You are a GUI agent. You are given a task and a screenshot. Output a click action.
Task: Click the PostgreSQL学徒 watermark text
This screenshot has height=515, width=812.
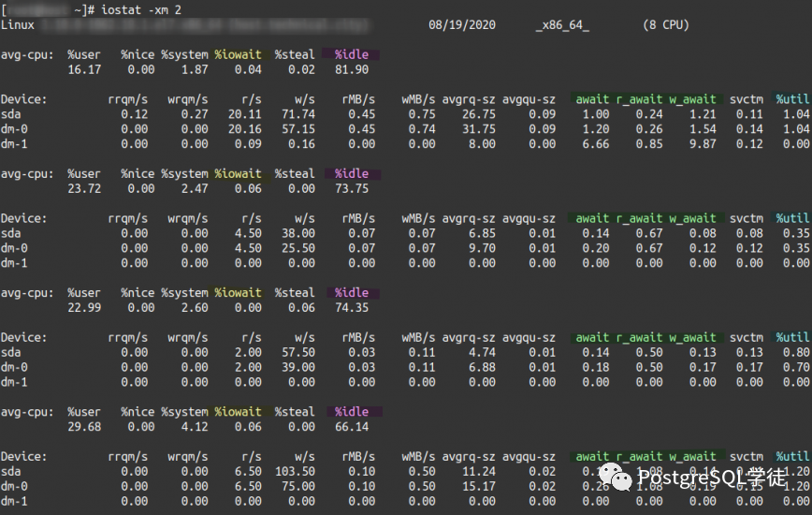click(x=711, y=478)
